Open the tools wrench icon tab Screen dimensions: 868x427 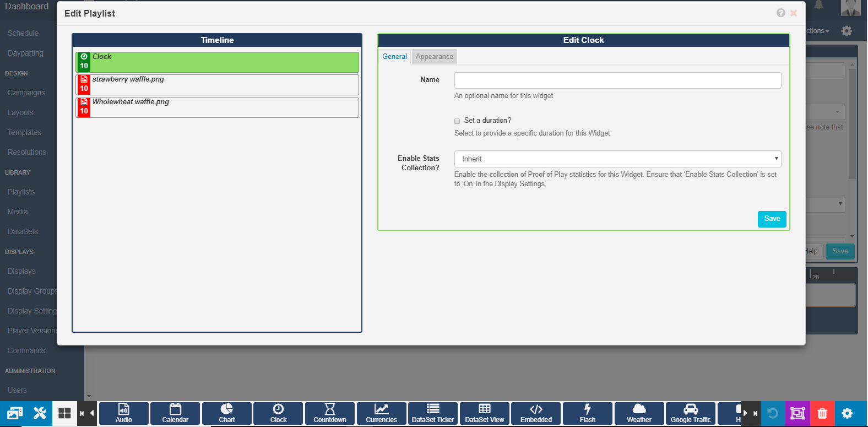click(x=40, y=413)
